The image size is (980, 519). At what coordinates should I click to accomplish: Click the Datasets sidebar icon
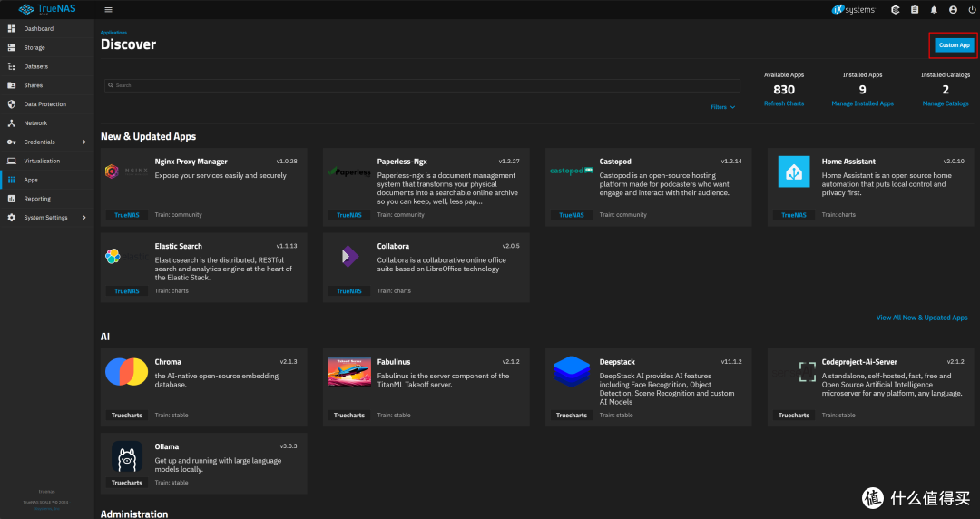click(x=11, y=66)
